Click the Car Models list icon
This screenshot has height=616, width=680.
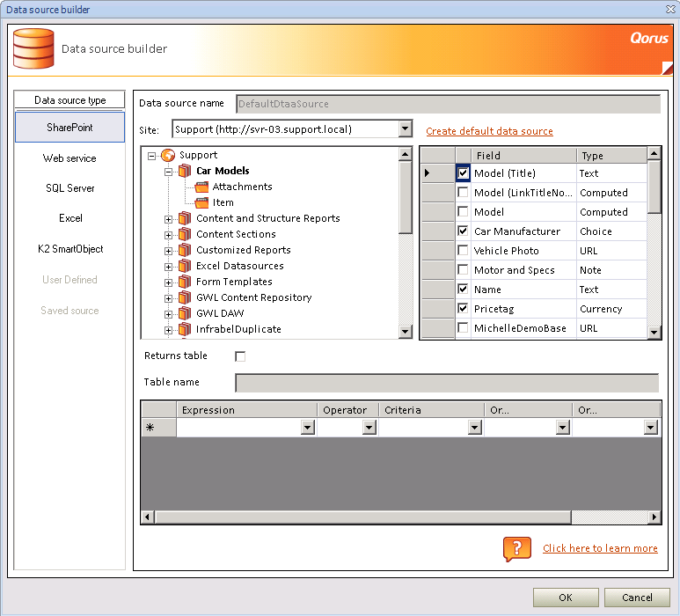[x=185, y=171]
